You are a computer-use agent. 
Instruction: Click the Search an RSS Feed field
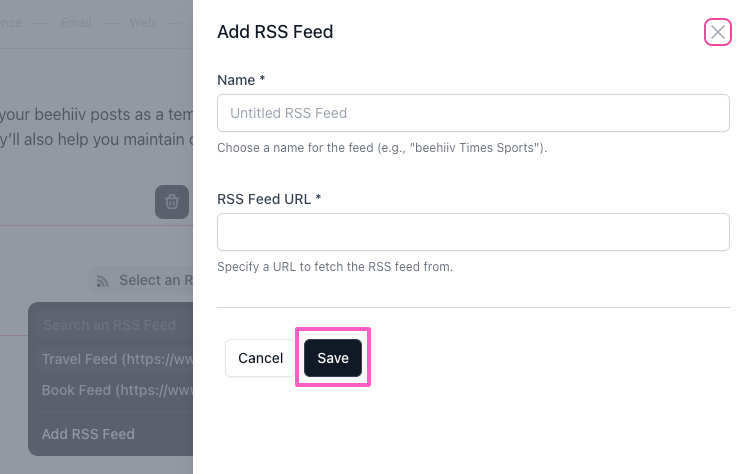(x=110, y=325)
